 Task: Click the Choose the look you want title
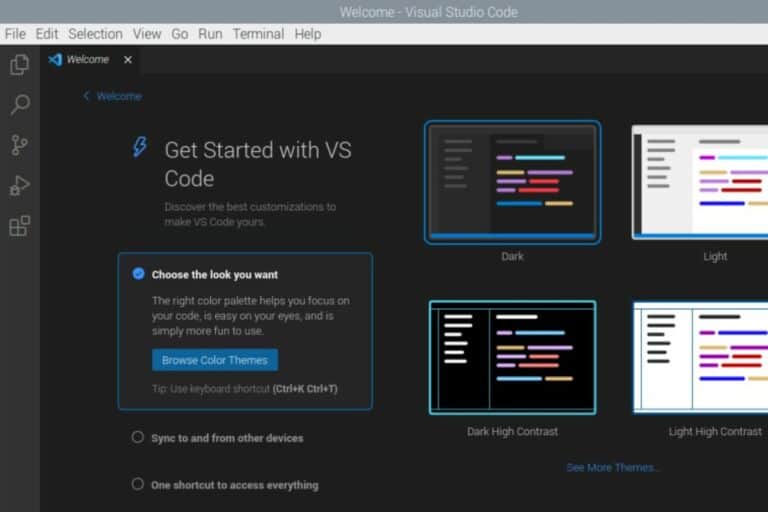215,274
